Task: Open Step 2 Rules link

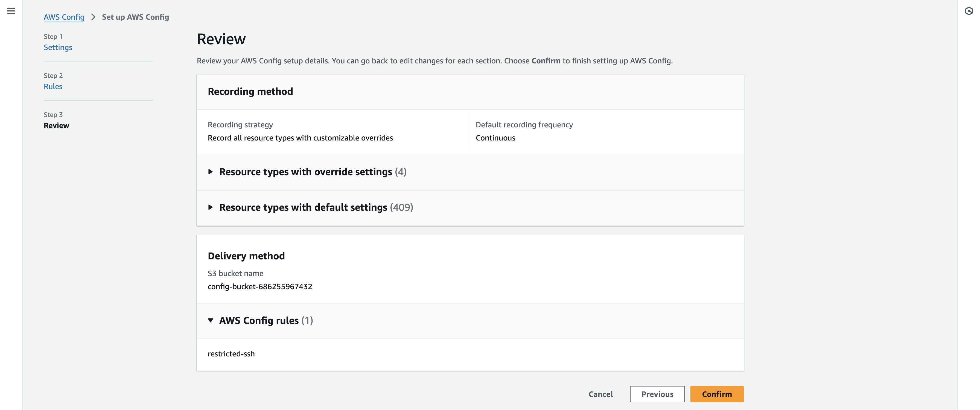Action: pos(53,87)
